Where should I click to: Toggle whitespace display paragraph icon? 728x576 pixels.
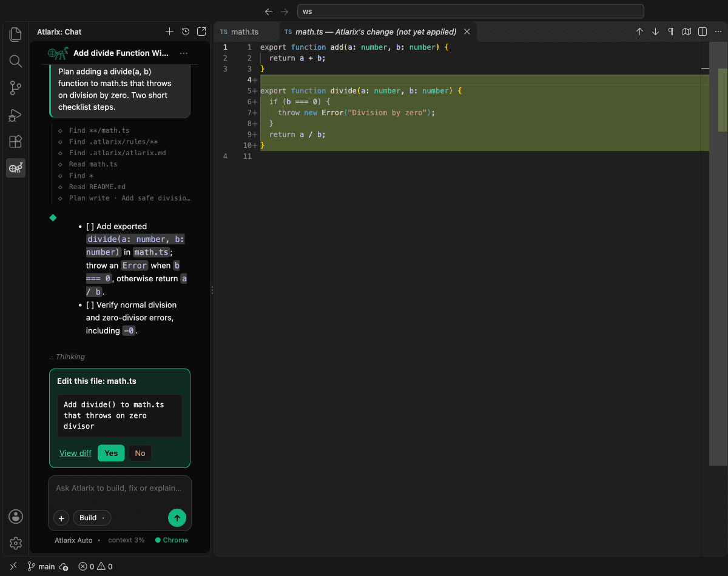(x=671, y=32)
